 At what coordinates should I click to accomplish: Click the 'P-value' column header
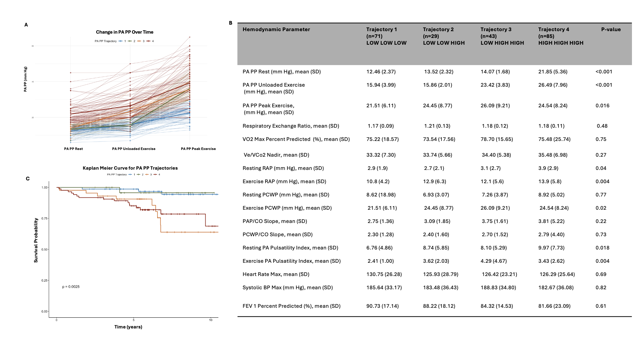(x=611, y=29)
